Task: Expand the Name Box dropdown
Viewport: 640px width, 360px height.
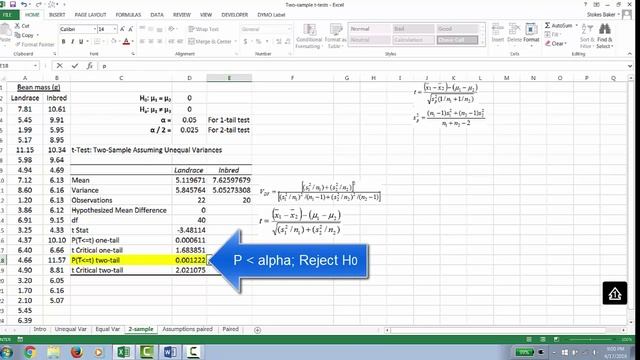Action: click(36, 66)
